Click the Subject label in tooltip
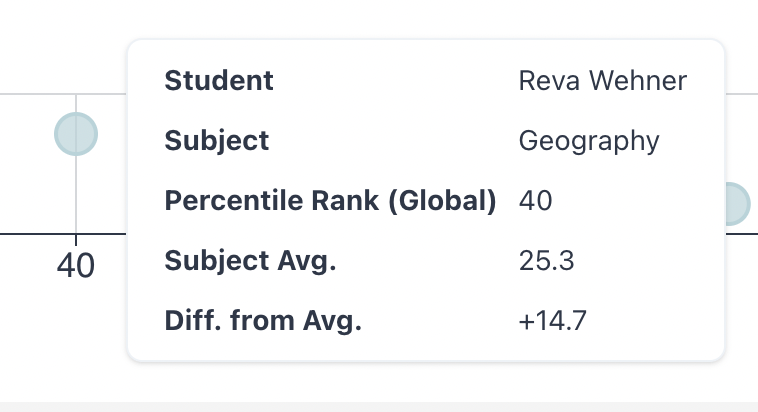 [x=217, y=141]
